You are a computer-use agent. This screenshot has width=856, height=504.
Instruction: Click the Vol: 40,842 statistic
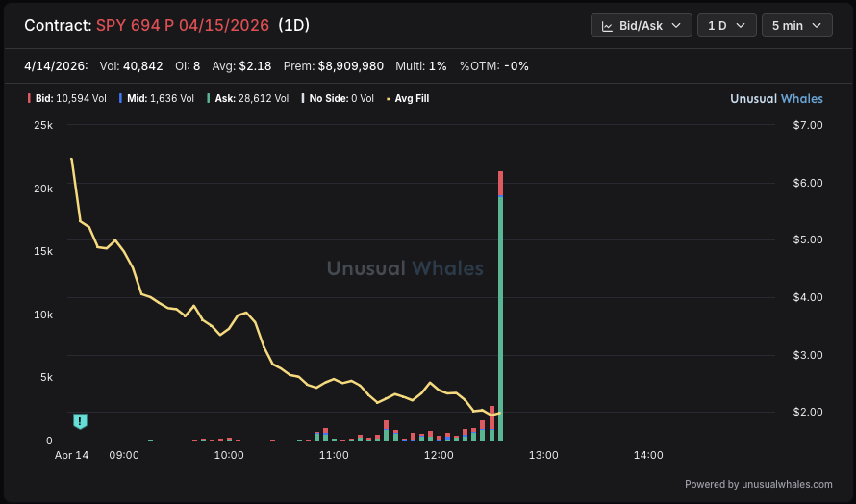point(131,66)
